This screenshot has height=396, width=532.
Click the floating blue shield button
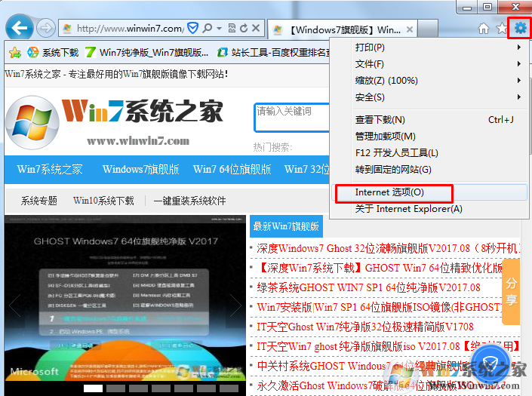(490, 364)
